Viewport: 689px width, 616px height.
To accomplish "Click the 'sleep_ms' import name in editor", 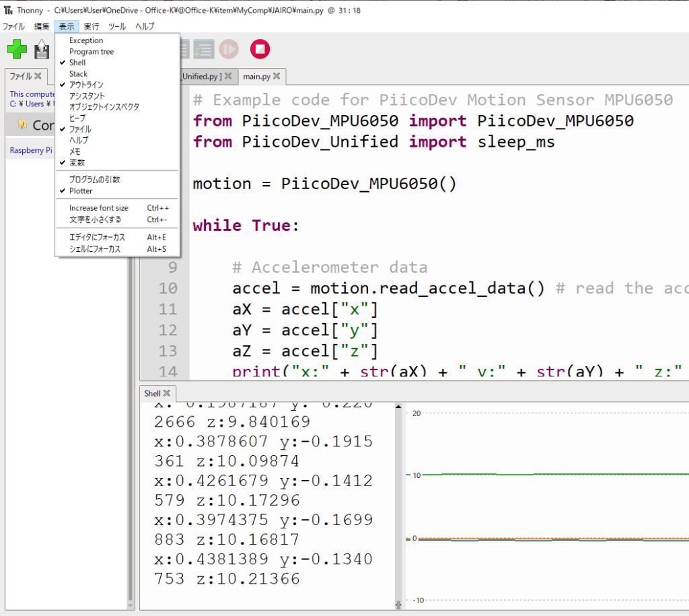I will pyautogui.click(x=516, y=142).
